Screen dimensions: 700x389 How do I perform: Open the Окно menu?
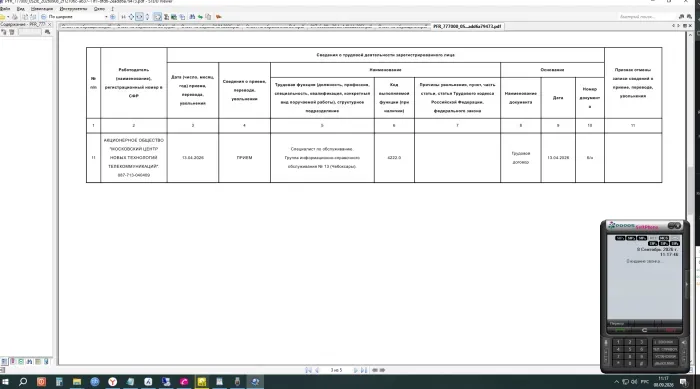point(99,8)
